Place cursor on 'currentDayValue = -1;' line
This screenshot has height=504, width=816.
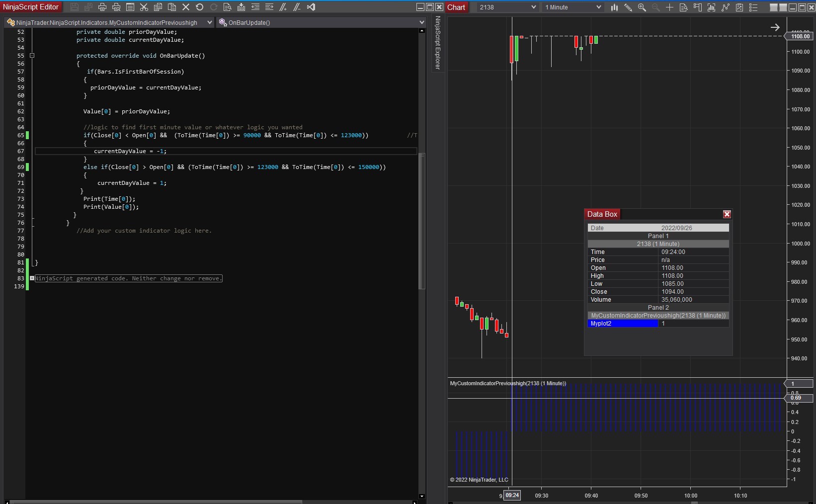tap(130, 151)
